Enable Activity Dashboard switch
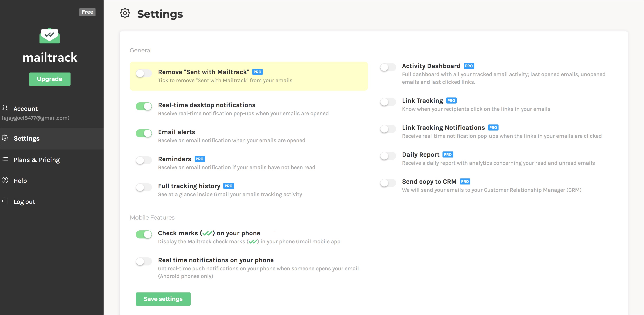Screen dimensions: 644x315 point(388,67)
